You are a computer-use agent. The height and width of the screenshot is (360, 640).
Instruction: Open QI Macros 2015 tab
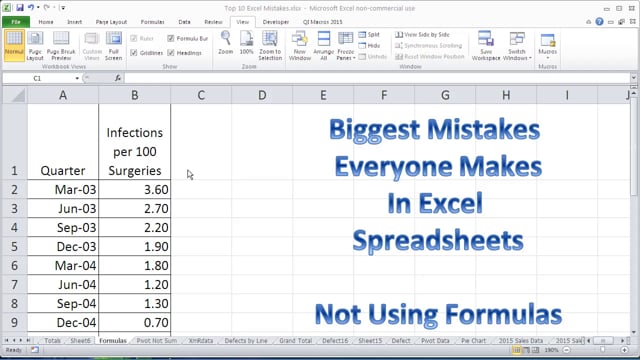point(322,22)
